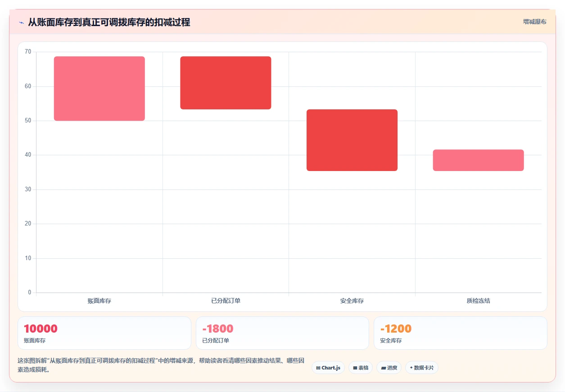
Task: Click the description paragraph below the cards
Action: (x=161, y=365)
